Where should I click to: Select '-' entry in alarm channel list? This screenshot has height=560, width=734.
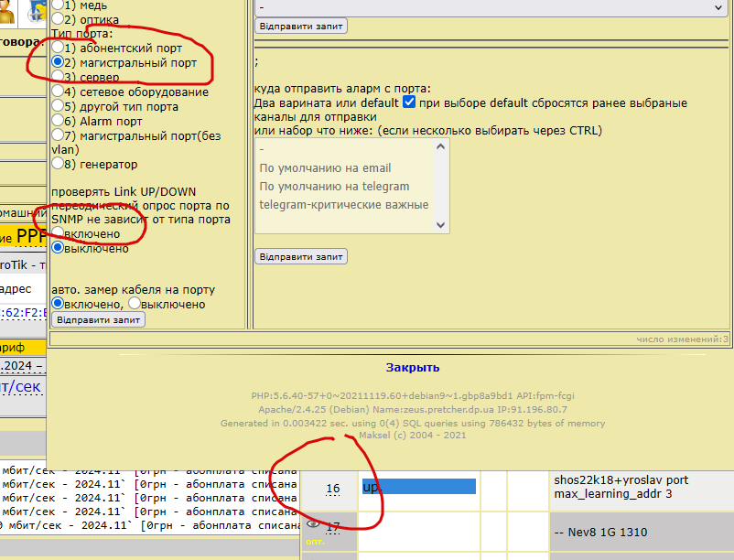click(x=345, y=149)
